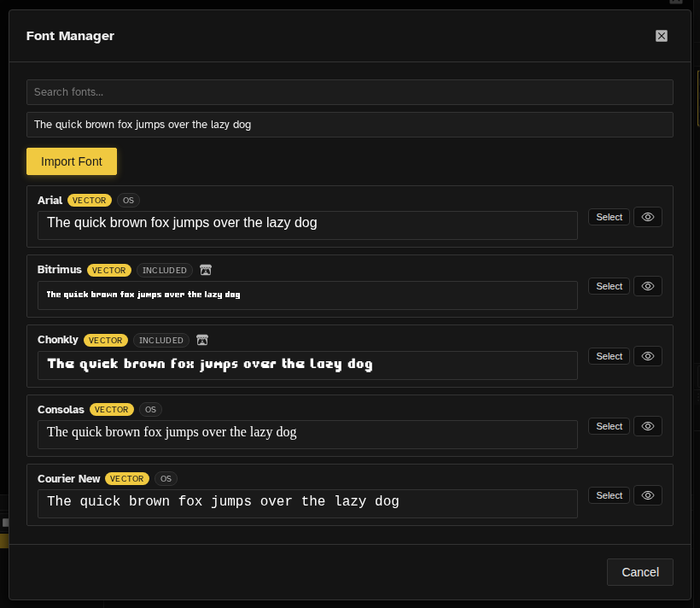Click the Bitrimus sample text box
Screen dimensions: 700x608
307,295
